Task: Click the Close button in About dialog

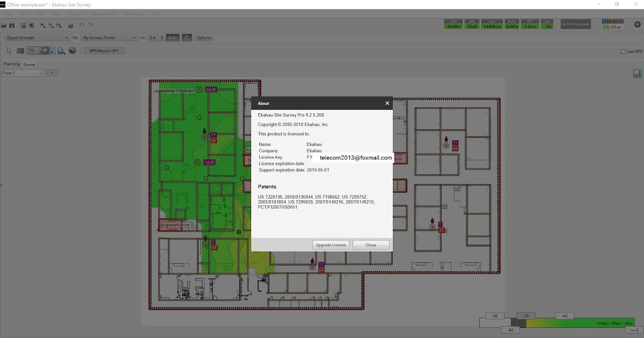Action: 371,245
